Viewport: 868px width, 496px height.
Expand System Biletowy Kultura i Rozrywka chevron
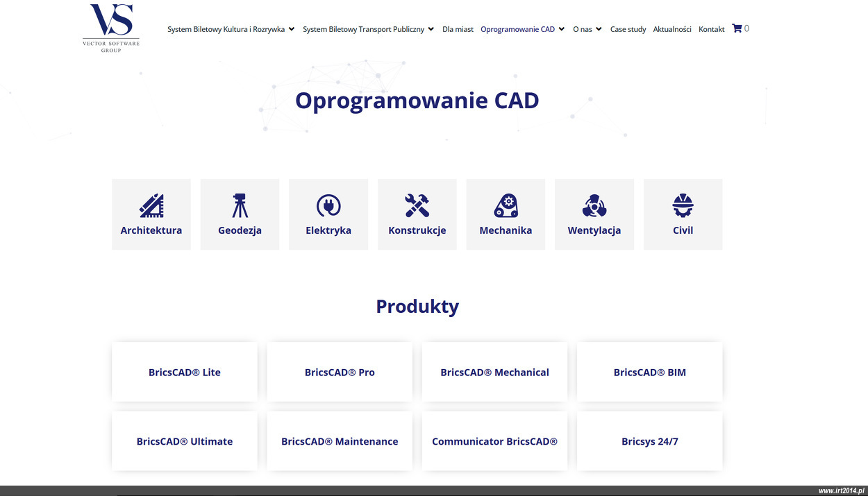click(292, 29)
